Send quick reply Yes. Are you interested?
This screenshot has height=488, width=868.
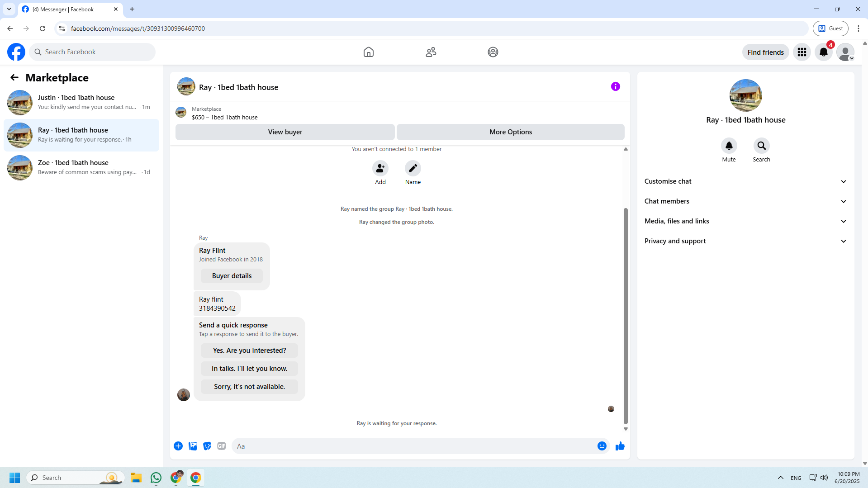tap(249, 351)
